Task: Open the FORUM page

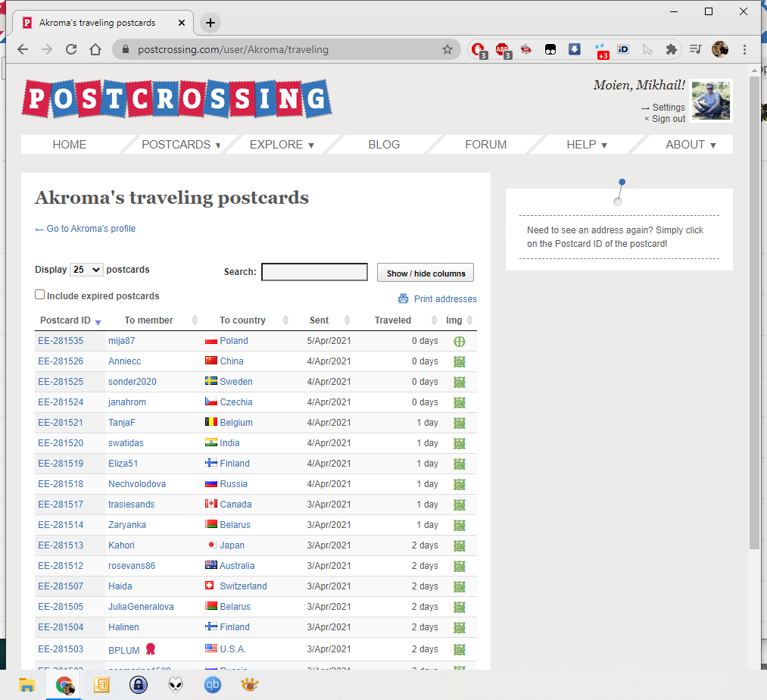Action: click(x=486, y=145)
